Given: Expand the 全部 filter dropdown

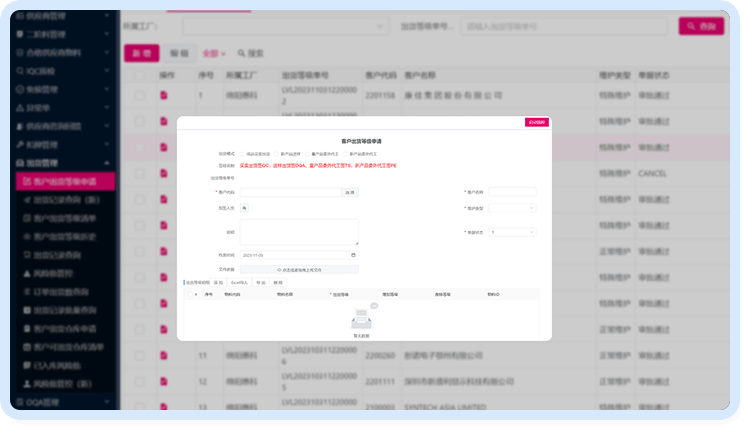Looking at the screenshot, I should click(x=214, y=53).
